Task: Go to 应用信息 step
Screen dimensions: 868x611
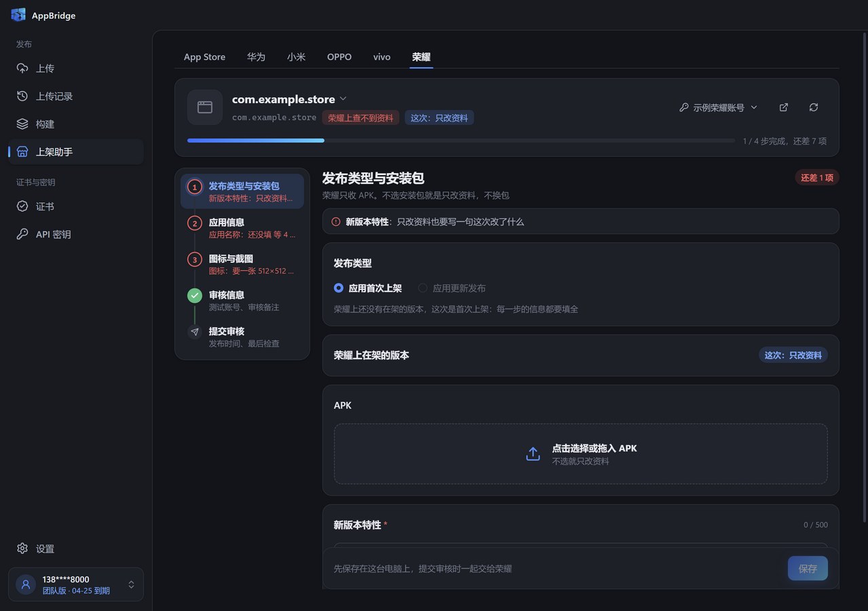Action: click(242, 228)
